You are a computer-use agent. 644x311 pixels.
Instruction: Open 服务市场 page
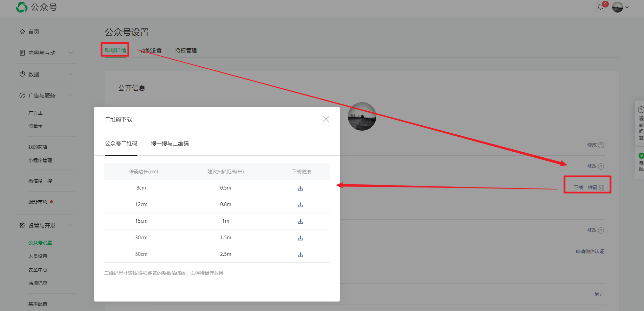pyautogui.click(x=38, y=202)
